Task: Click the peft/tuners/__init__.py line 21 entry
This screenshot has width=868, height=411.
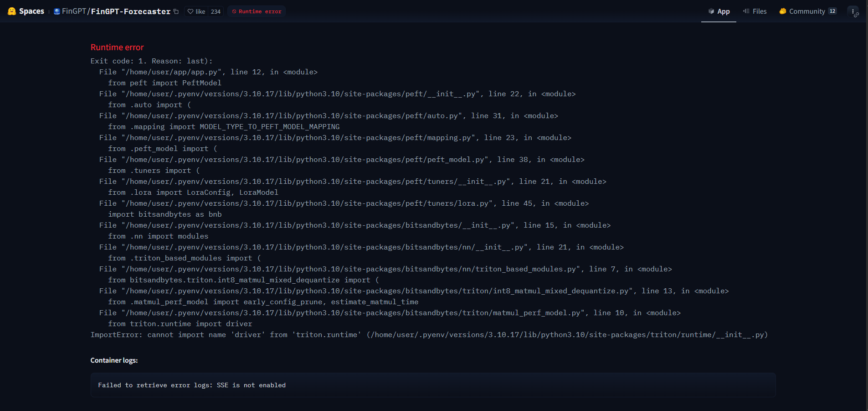Action: pos(353,182)
